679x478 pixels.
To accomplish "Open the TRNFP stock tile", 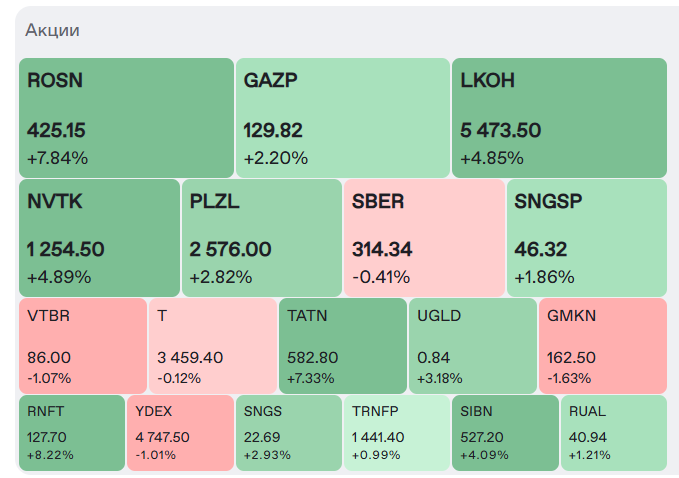I will coord(396,433).
